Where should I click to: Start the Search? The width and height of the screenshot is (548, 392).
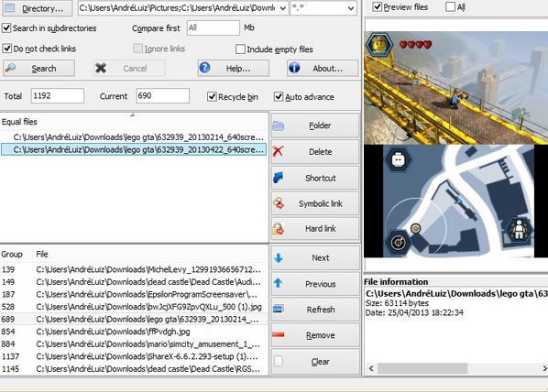pos(38,68)
